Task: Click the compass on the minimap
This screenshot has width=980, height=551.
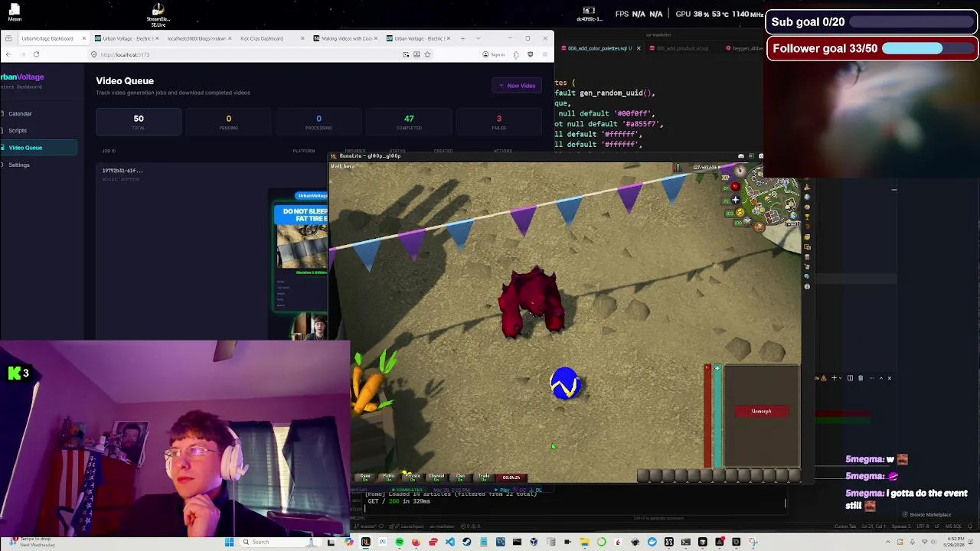Action: 740,170
